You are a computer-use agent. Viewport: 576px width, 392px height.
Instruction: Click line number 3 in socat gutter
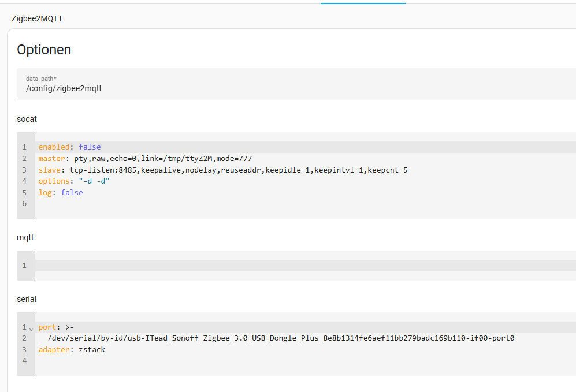24,170
